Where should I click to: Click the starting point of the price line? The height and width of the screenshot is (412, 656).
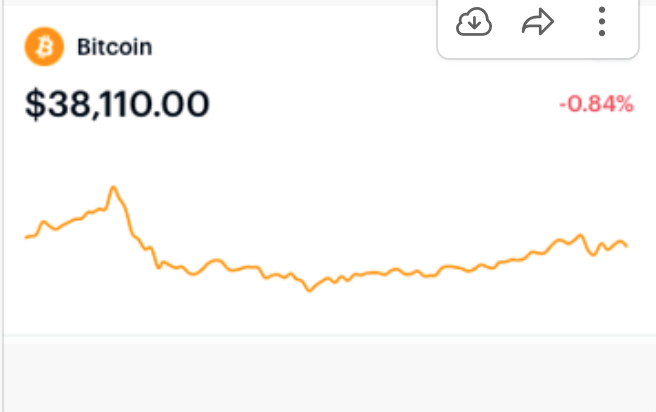(26, 237)
